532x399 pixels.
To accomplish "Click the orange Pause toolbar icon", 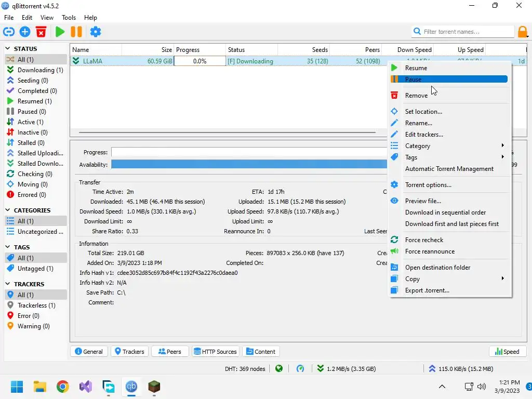I will (x=76, y=32).
